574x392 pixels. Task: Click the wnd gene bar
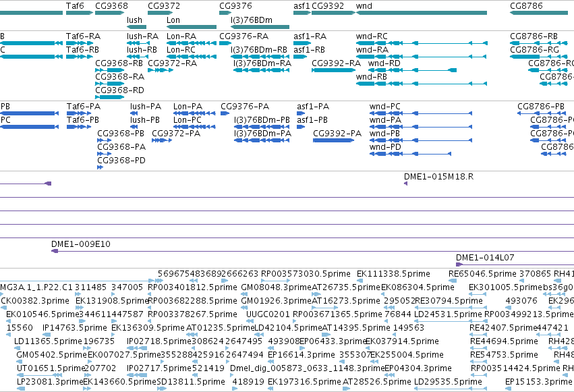point(422,13)
